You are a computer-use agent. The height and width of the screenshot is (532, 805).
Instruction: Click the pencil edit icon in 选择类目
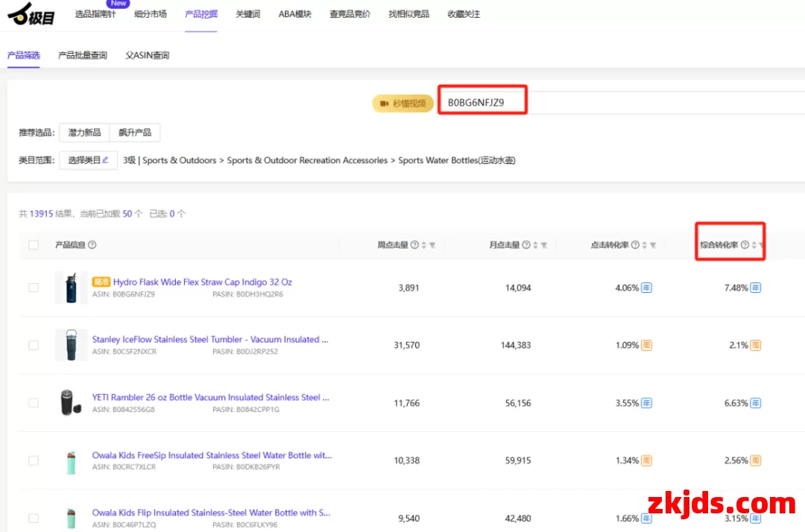pos(105,160)
